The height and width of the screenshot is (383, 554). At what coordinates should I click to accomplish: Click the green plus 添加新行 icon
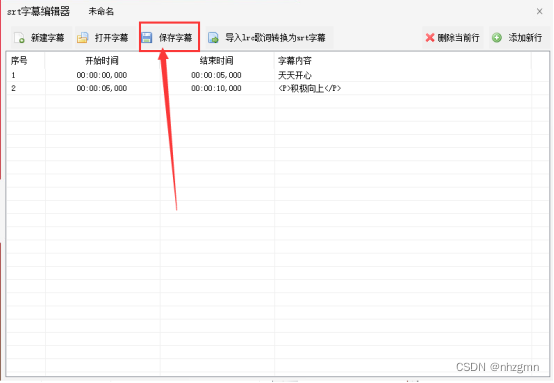point(497,37)
